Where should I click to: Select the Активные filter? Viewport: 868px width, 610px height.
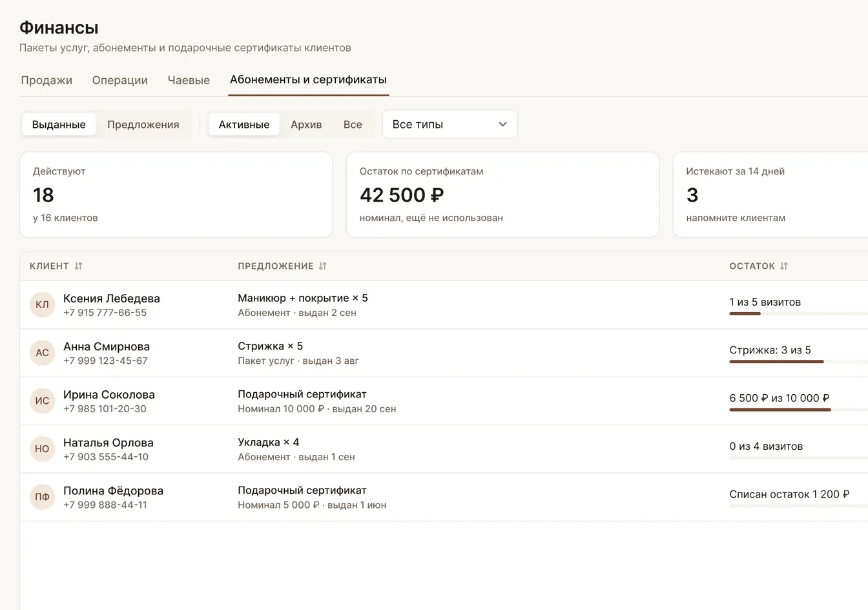[x=244, y=124]
